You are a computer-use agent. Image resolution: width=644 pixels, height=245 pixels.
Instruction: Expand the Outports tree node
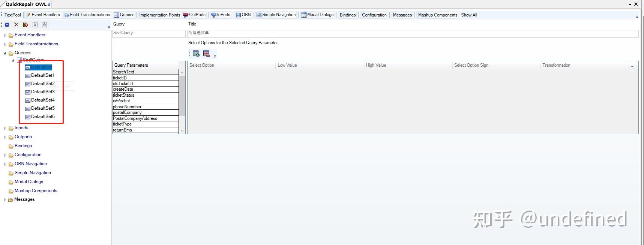click(5, 137)
